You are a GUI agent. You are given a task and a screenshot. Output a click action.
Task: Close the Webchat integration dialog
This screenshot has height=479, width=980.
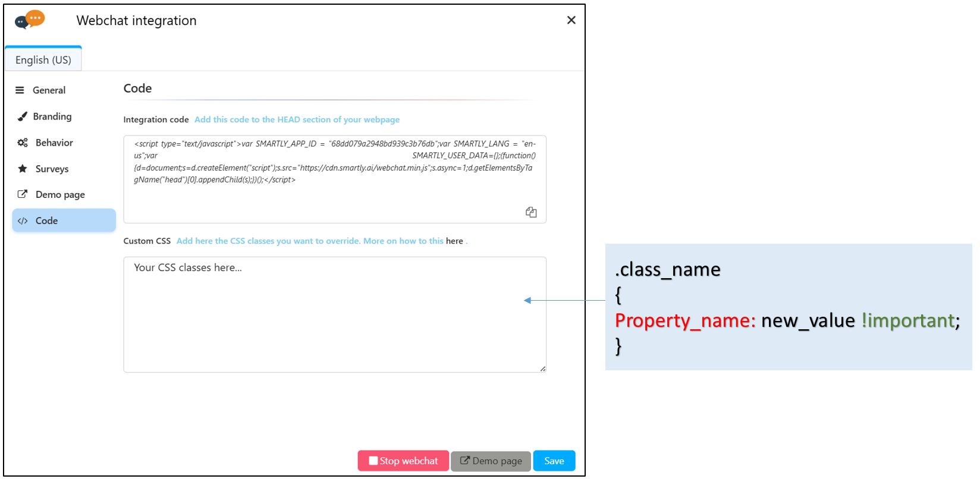(571, 20)
